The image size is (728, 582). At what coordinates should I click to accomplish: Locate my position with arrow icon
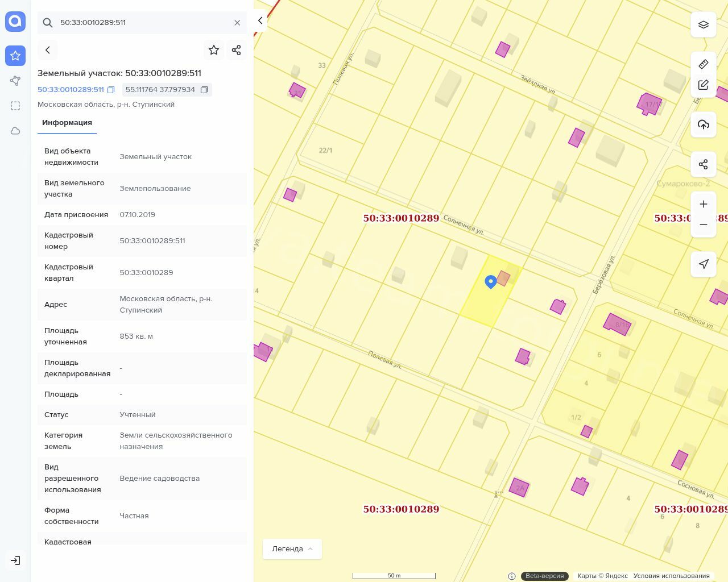(704, 264)
